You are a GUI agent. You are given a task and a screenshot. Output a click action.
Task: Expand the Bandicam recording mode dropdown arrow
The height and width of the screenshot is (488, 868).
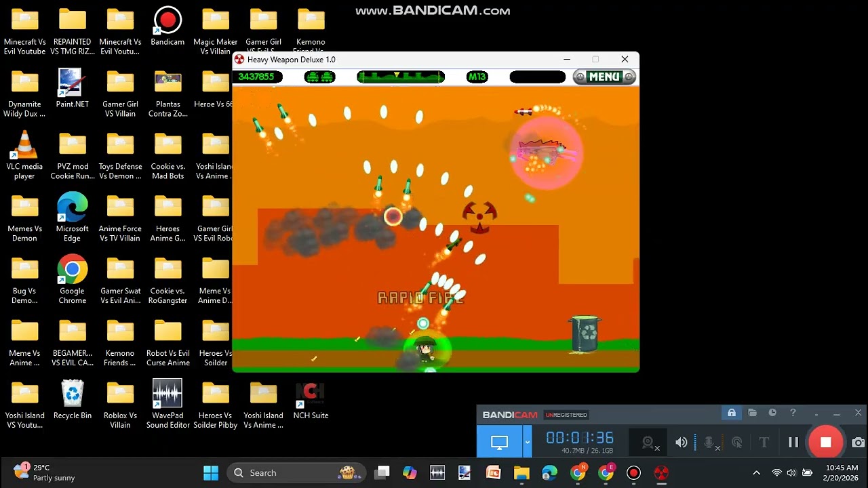tap(528, 443)
